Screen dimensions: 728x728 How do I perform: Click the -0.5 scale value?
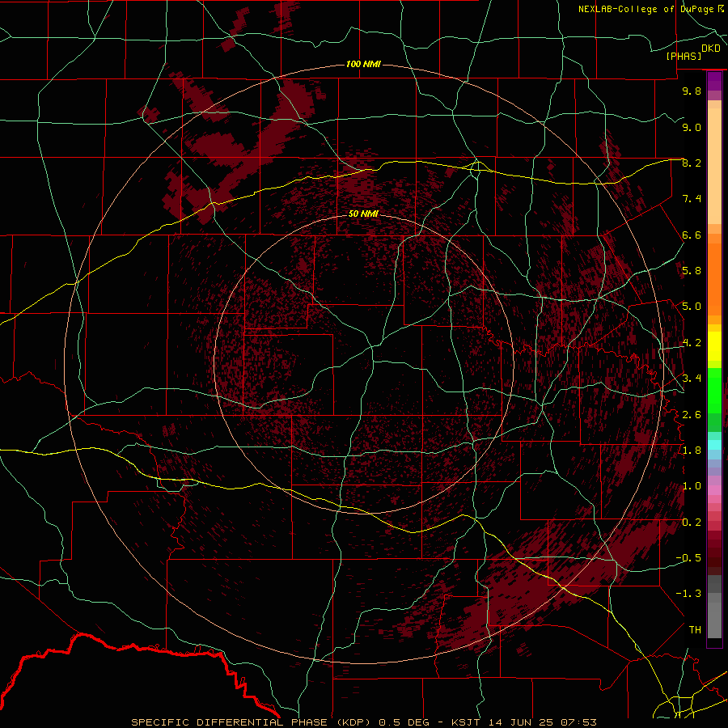(x=688, y=558)
